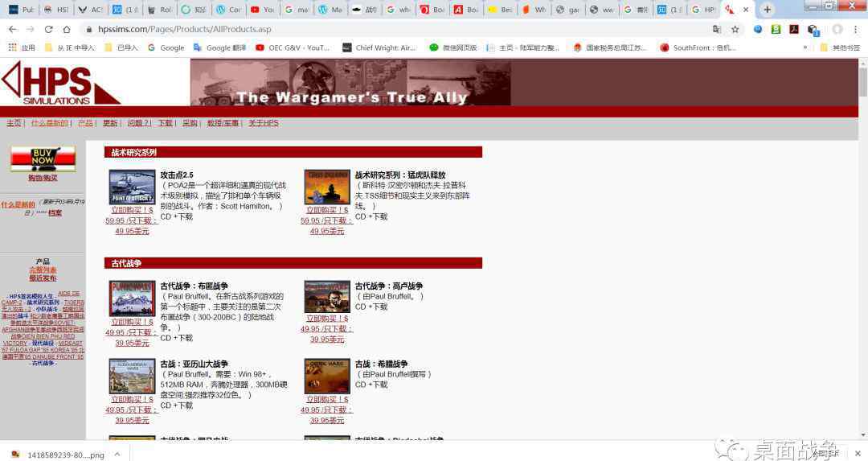Click the 档案 archive link in the sidebar
Viewport: 868px width, 461px height.
(55, 213)
